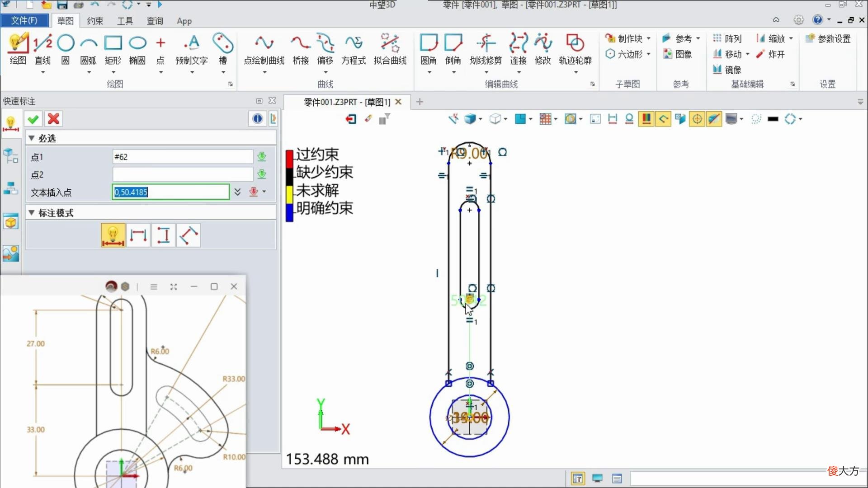Image resolution: width=868 pixels, height=488 pixels.
Task: Select the 倒角 chamfer tool
Action: tap(453, 49)
